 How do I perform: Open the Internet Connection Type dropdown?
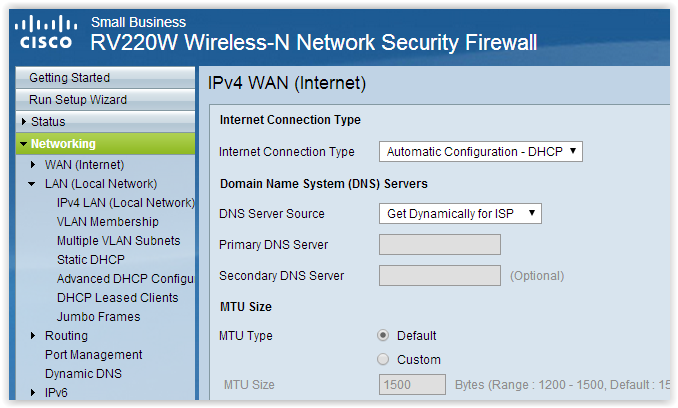click(481, 152)
